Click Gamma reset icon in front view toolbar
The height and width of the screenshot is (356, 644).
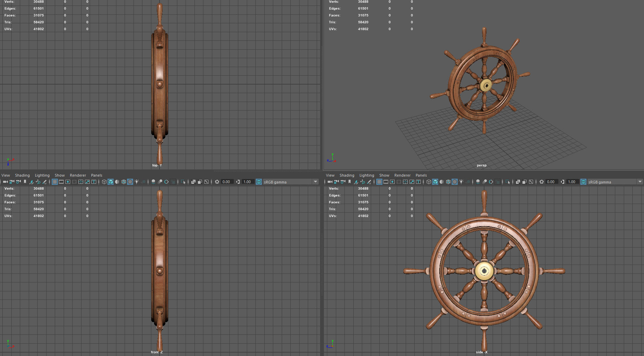point(238,182)
